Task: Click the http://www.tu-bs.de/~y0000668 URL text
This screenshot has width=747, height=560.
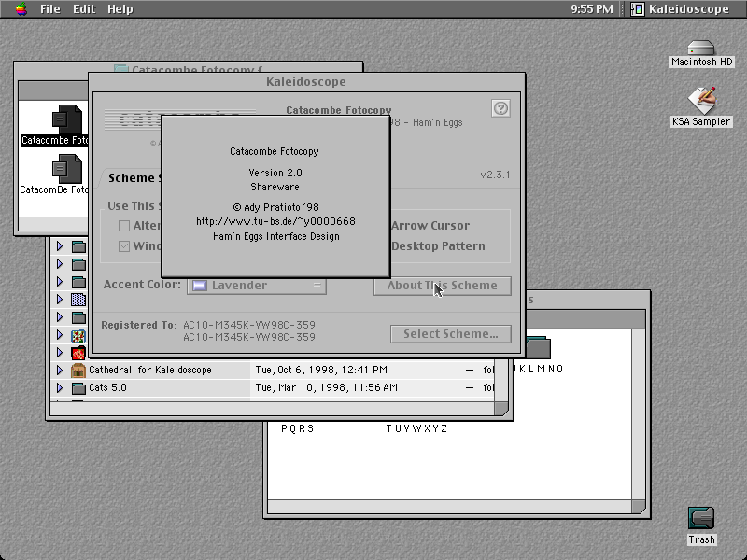Action: 275,221
